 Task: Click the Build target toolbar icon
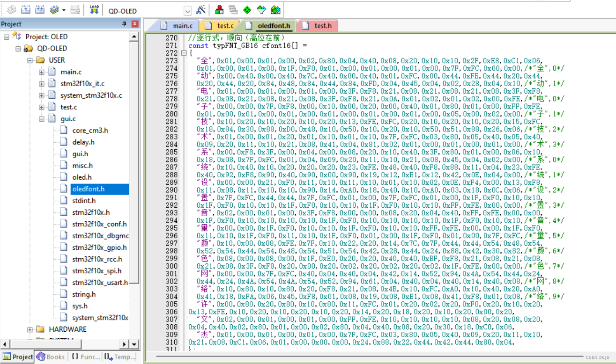pos(26,10)
